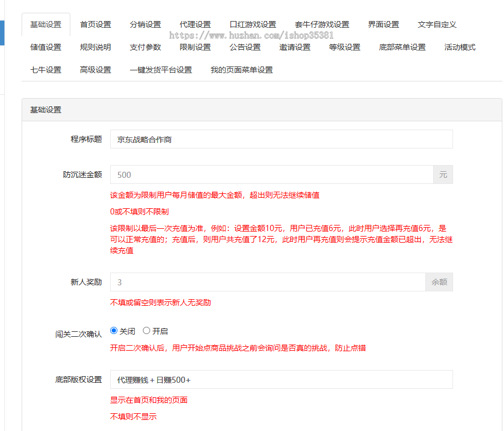Open the 七牛设置 tab
The image size is (504, 431).
[45, 70]
